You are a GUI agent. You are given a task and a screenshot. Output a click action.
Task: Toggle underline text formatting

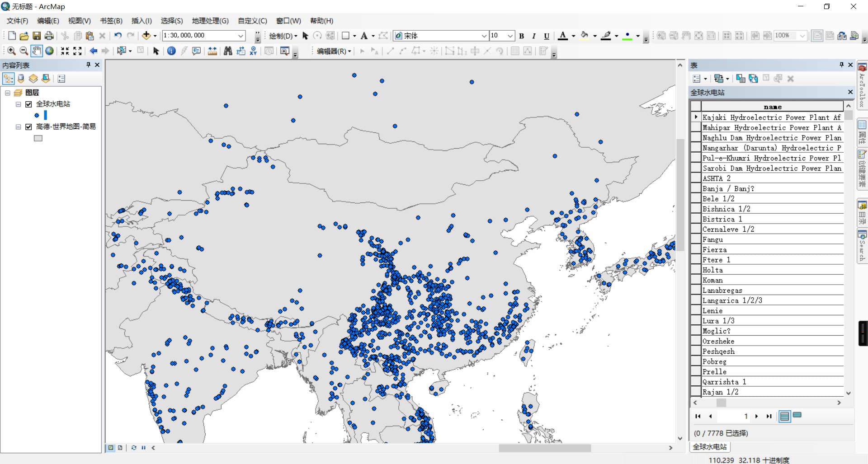click(547, 36)
